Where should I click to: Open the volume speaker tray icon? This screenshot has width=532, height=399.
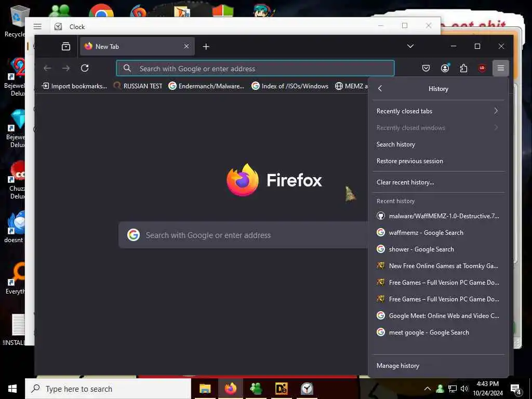pos(464,389)
